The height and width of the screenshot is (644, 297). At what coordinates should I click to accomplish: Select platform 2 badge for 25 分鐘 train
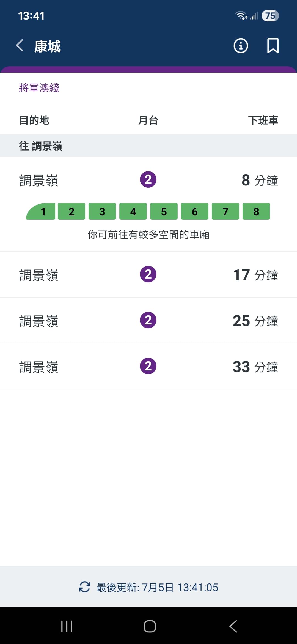148,320
